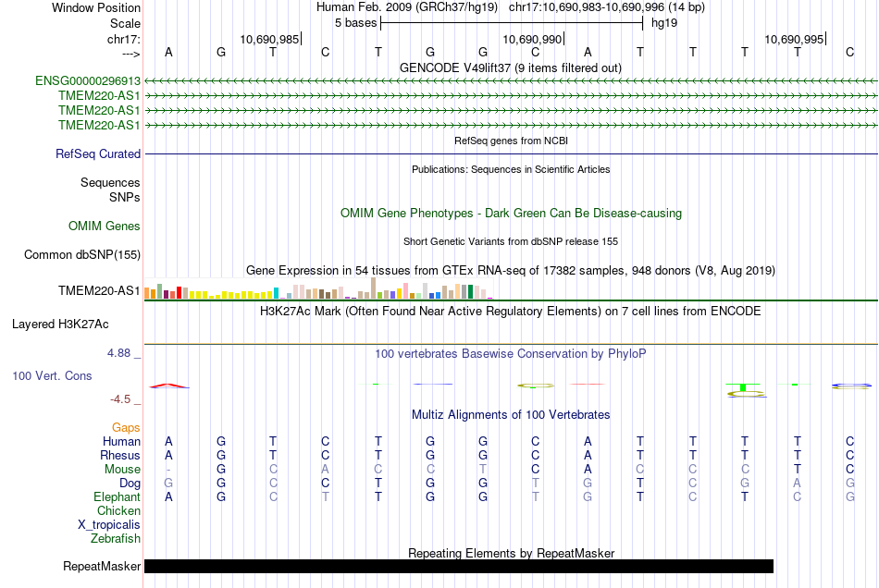The image size is (879, 588).
Task: Select the 'Human Feb. 2009 (GRCh37/hg19)' text
Action: [407, 7]
